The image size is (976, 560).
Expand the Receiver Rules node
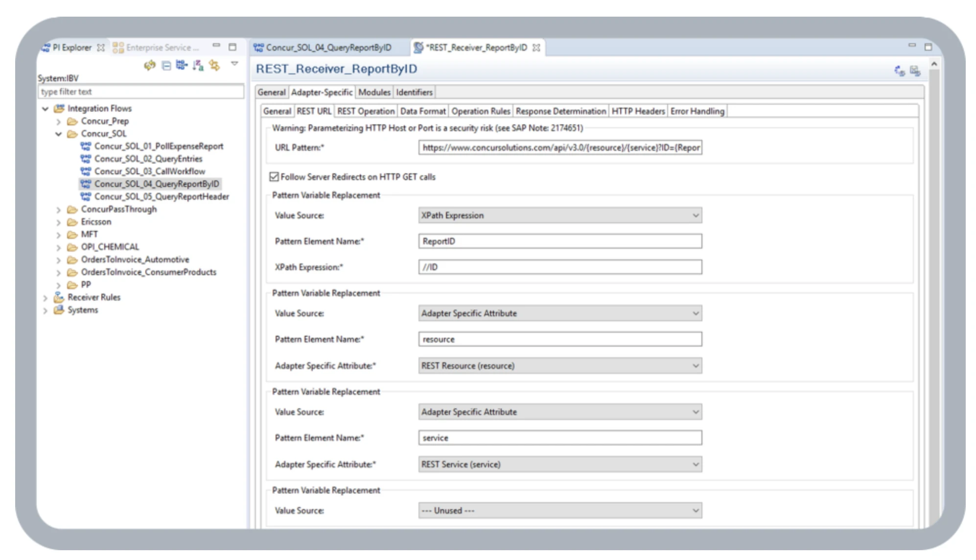coord(45,298)
